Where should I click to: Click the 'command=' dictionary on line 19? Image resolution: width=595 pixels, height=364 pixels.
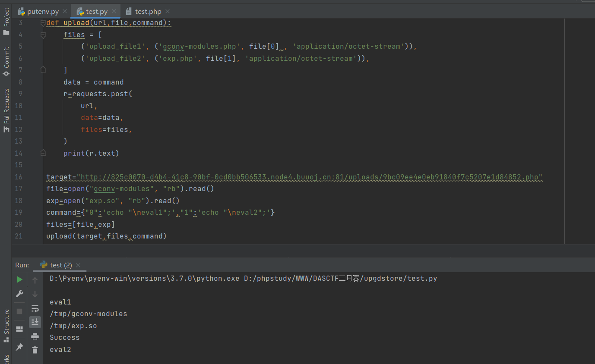click(160, 212)
